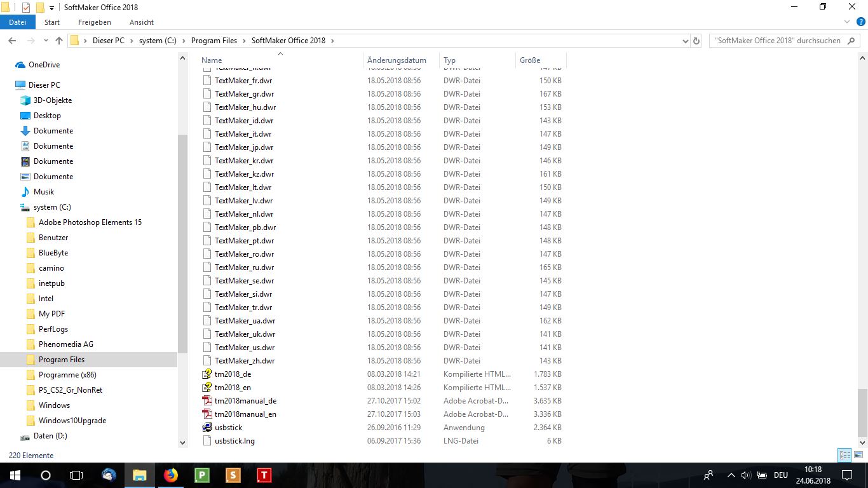Navigate to Program Files in breadcrumb
Viewport: 868px width, 488px height.
click(x=214, y=41)
